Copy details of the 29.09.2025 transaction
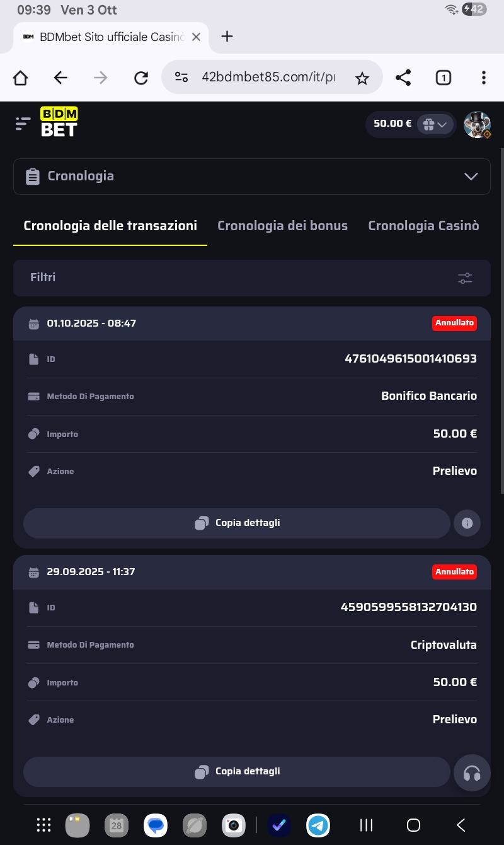The width and height of the screenshot is (504, 845). (x=237, y=771)
